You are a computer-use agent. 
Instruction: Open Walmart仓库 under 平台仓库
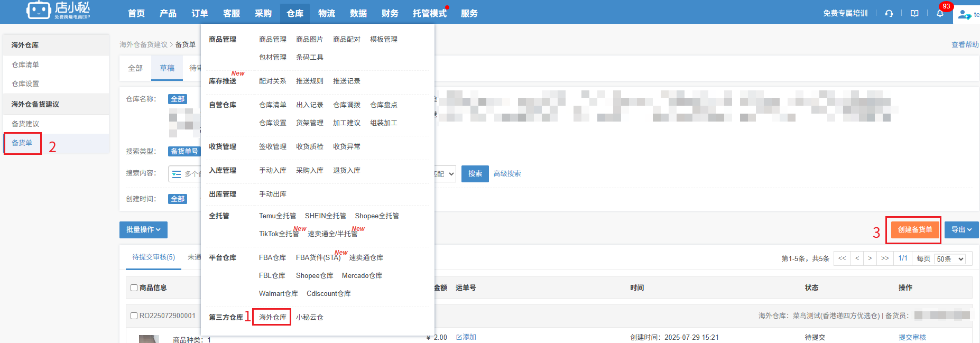pos(279,293)
